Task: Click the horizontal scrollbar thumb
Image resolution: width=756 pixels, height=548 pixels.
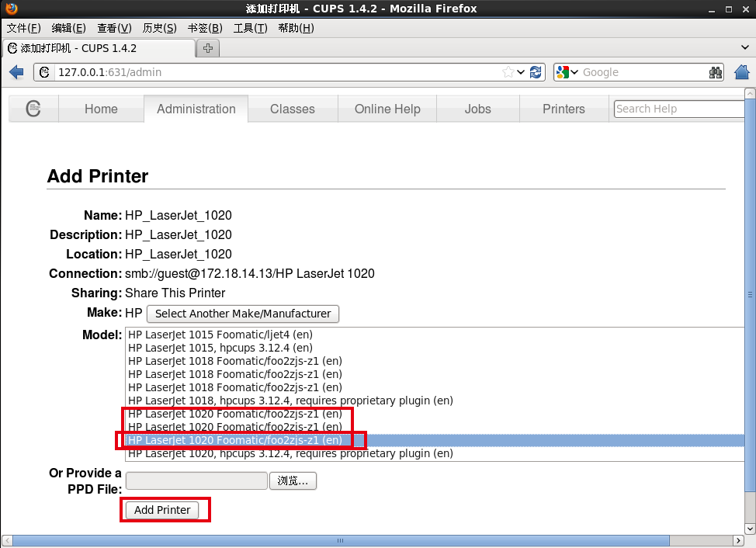Action: [x=341, y=540]
